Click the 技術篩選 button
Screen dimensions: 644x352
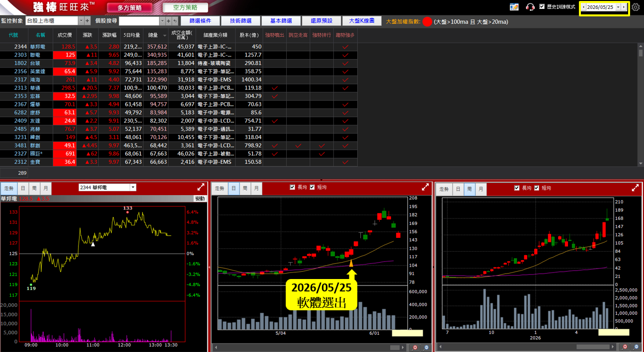pyautogui.click(x=241, y=21)
